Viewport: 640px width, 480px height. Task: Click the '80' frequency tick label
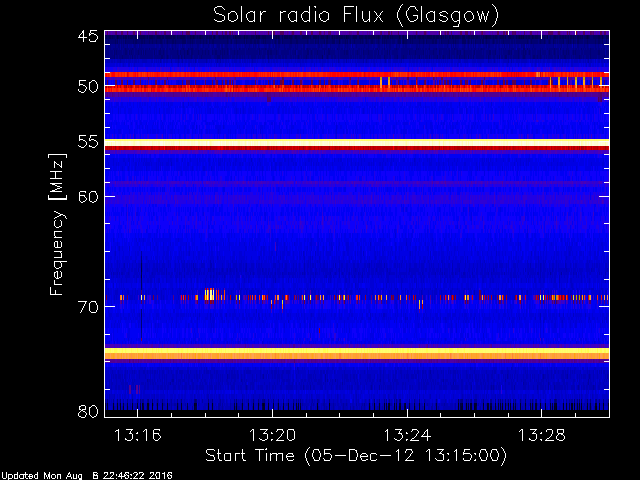88,411
